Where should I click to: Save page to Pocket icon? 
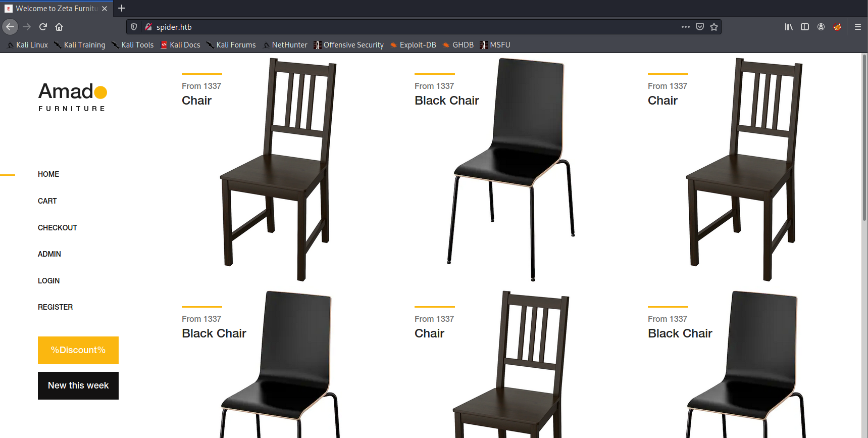coord(700,27)
